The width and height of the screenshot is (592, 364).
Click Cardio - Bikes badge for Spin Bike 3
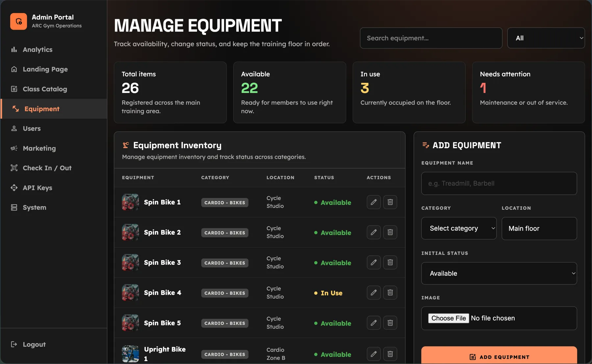[225, 263]
